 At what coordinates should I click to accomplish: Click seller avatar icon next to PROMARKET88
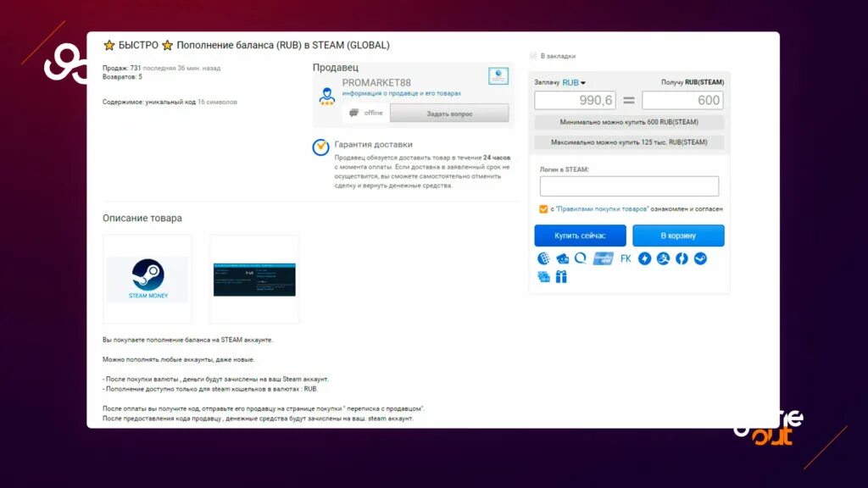pyautogui.click(x=326, y=96)
